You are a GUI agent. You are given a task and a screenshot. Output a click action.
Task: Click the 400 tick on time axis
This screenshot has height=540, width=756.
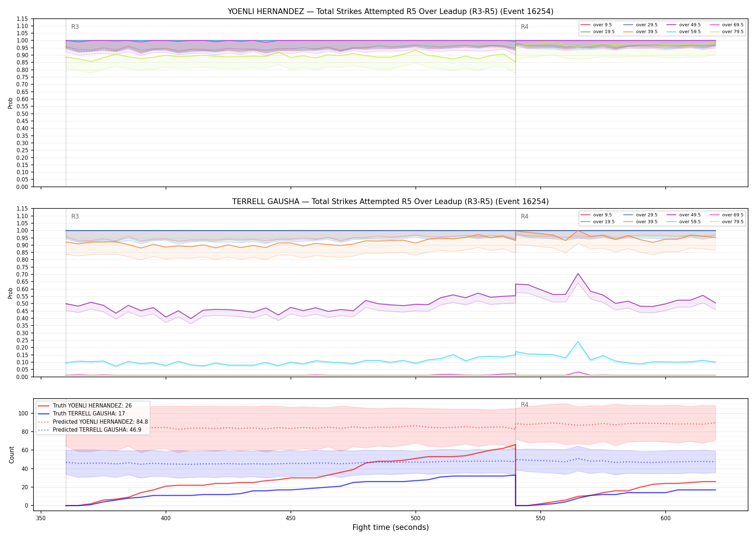pos(166,518)
